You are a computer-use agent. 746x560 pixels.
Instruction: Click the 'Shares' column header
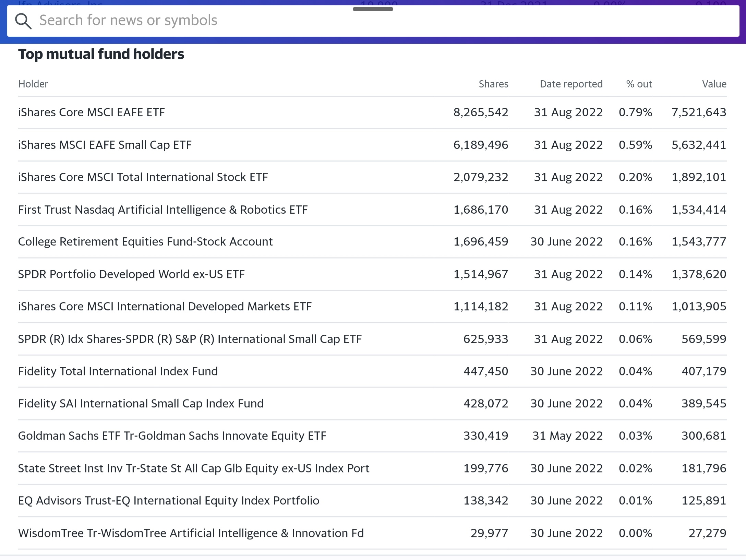(493, 84)
